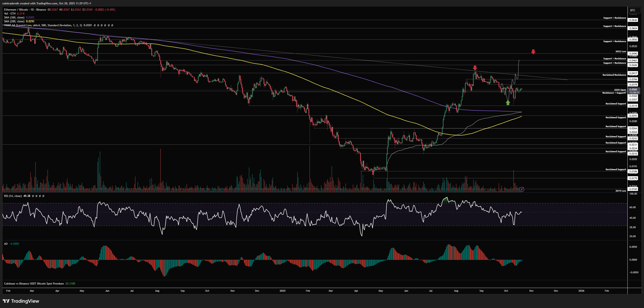Click the Vol · ETH volume legend
Screen dimensions: 644x308
(10, 14)
